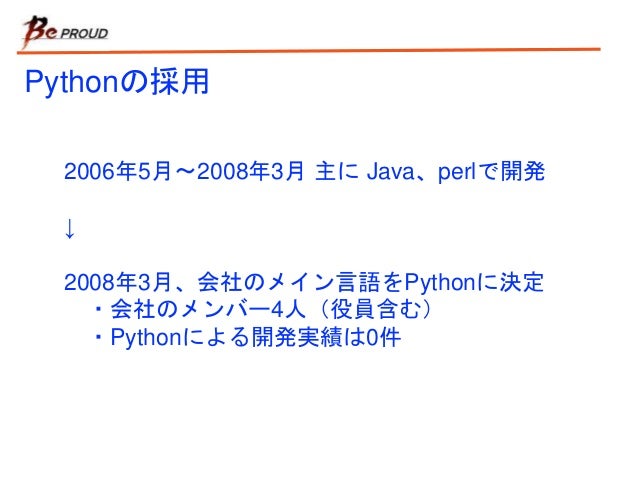638x479 pixels.
Task: Select the slide title 'Pythonの採用'
Action: [x=117, y=82]
